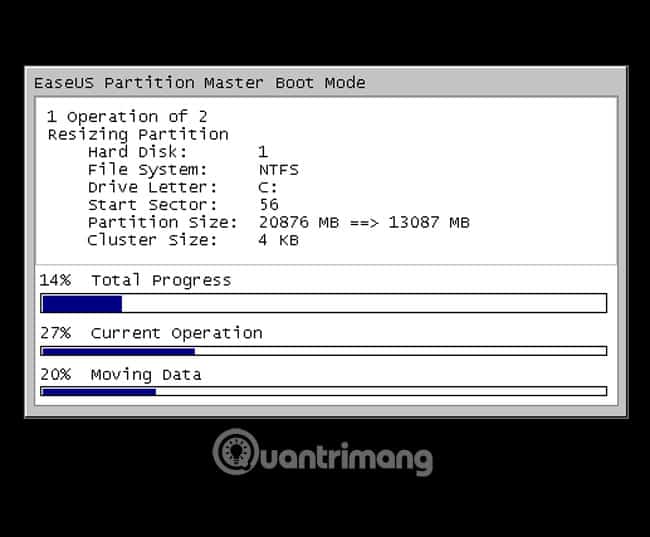Viewport: 650px width, 537px height.
Task: Click the "20%" moving data percentage
Action: point(55,374)
